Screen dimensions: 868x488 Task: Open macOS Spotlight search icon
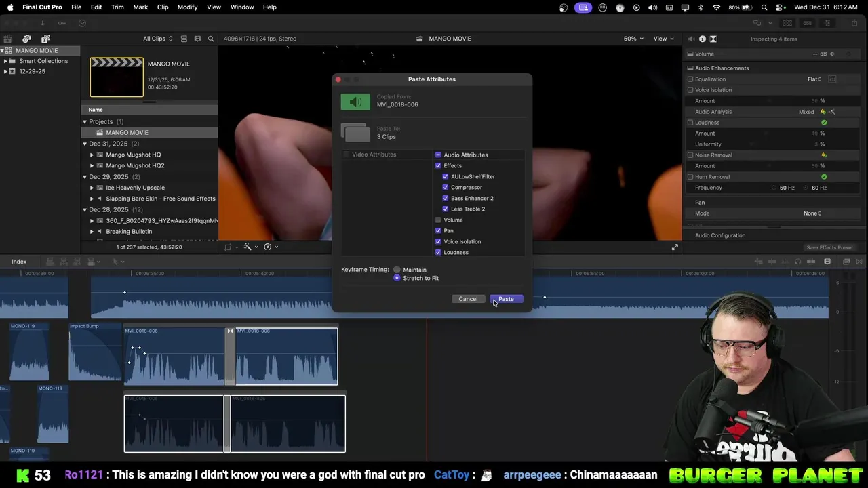[764, 7]
